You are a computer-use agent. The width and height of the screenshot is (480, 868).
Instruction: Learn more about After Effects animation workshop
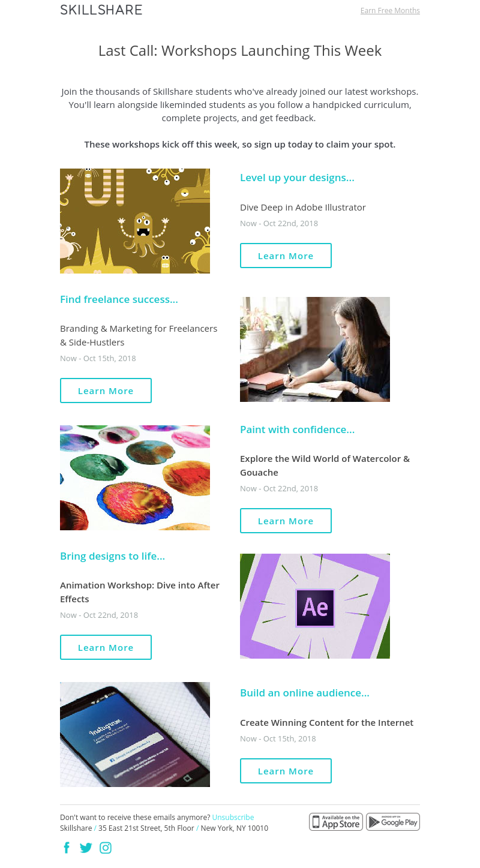(106, 647)
